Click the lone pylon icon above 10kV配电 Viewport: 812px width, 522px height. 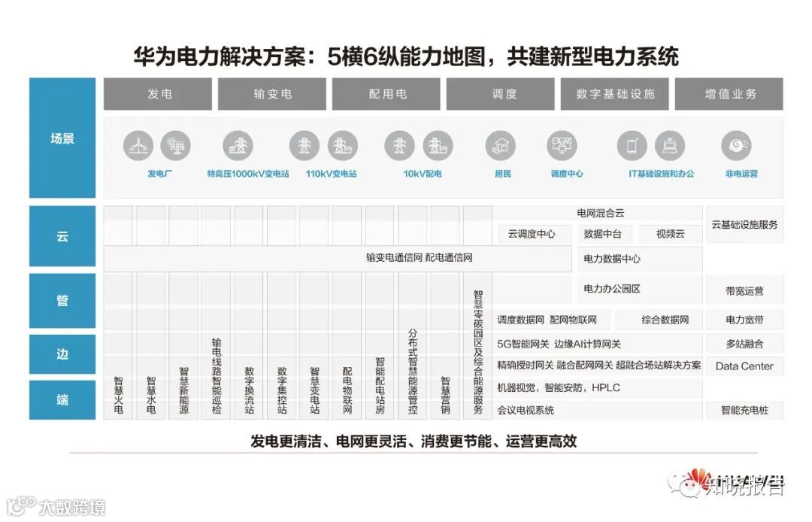click(400, 145)
